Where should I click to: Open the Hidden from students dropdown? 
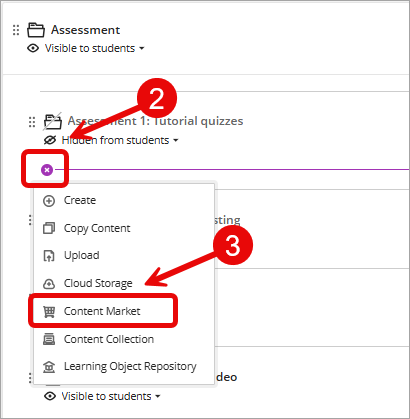176,141
